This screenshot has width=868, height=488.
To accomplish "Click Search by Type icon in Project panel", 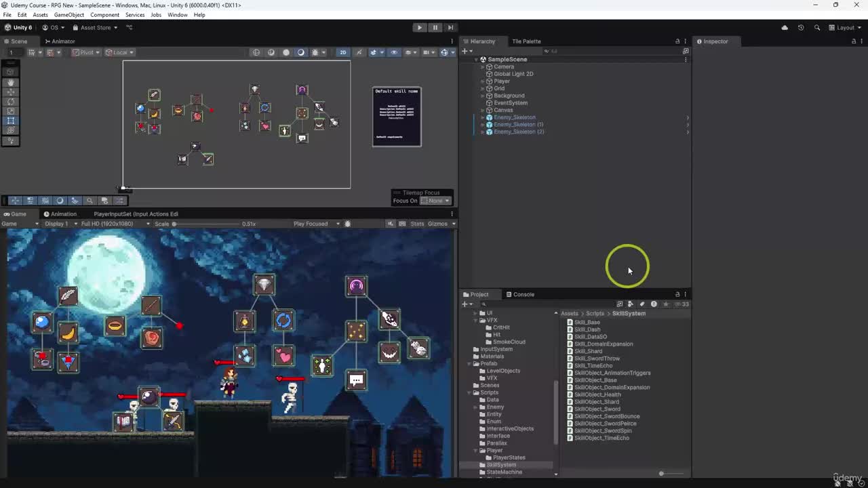I will click(x=631, y=304).
